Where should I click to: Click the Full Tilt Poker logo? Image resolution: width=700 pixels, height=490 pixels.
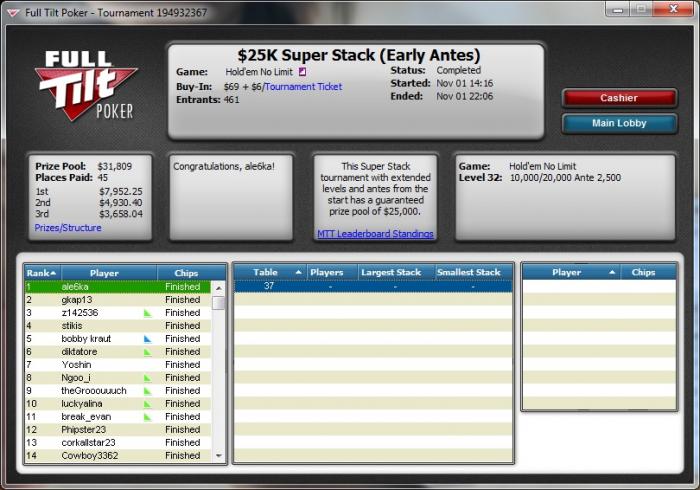[x=86, y=86]
